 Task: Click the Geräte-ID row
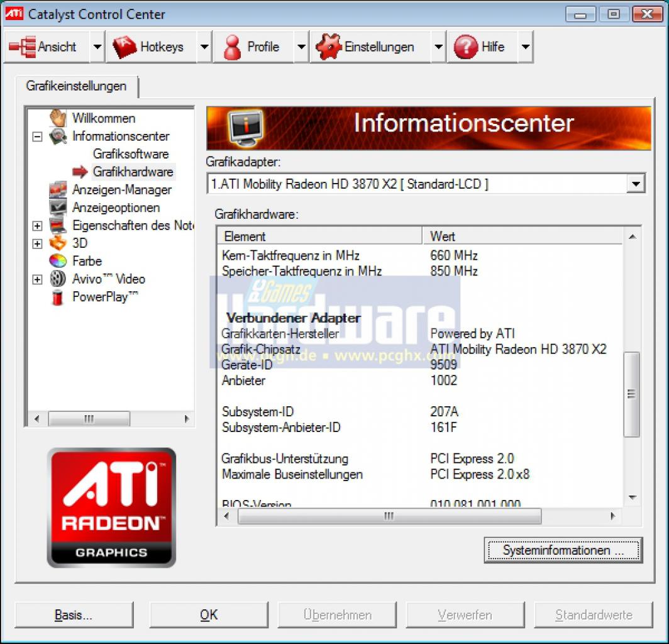(420, 365)
